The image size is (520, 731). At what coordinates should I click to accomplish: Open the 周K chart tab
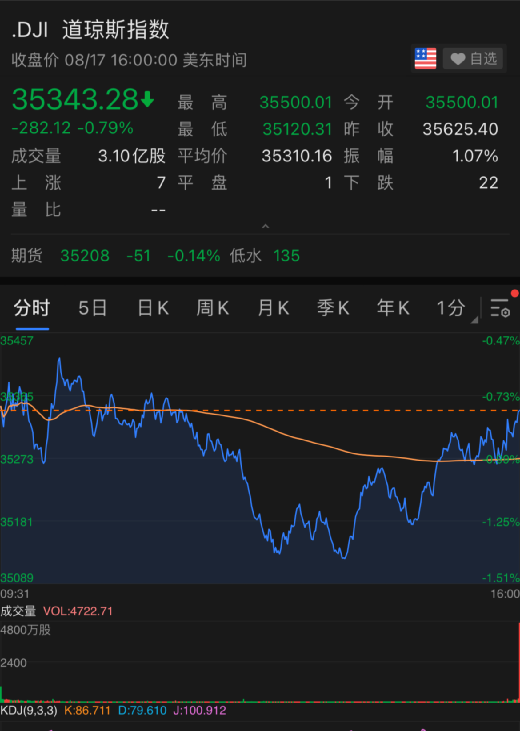[x=213, y=309]
